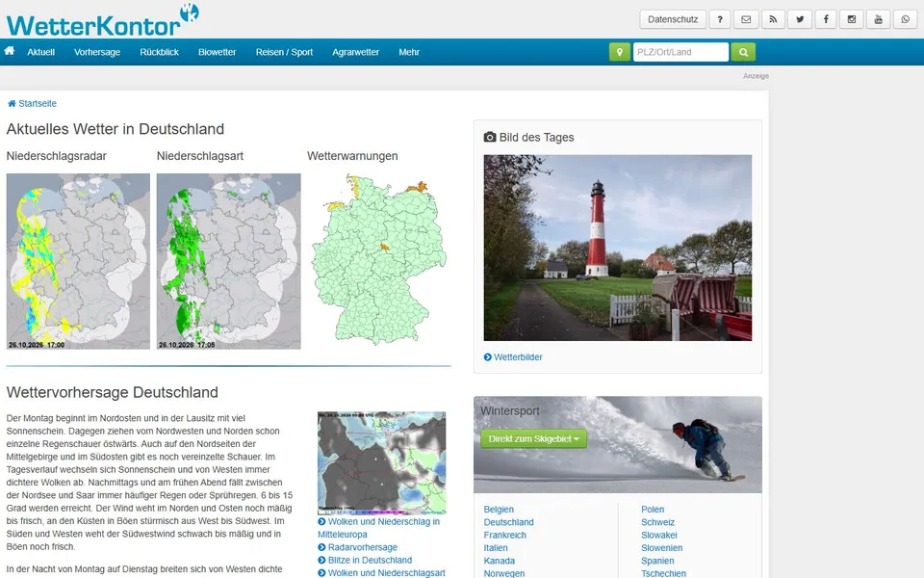Screen dimensions: 924x578
Task: Click the green location pin button
Action: coord(619,52)
